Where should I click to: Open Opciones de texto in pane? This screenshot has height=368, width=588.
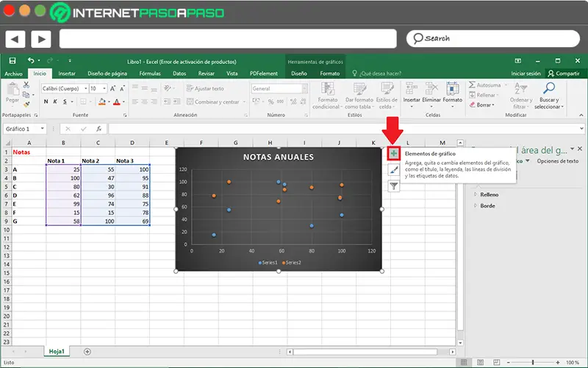pos(558,161)
